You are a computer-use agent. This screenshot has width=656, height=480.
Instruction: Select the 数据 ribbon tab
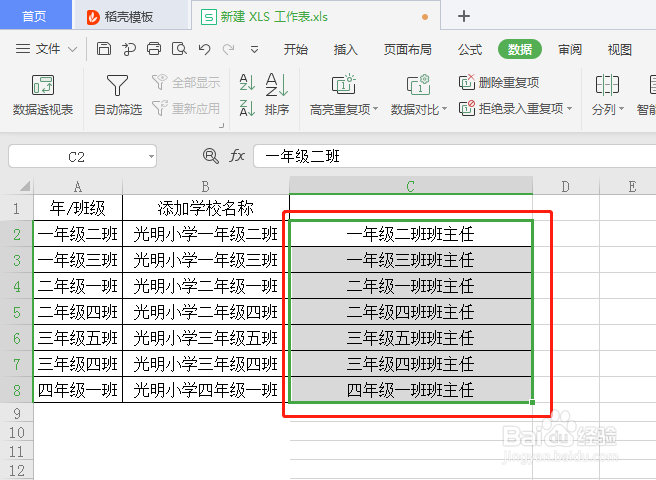[520, 49]
